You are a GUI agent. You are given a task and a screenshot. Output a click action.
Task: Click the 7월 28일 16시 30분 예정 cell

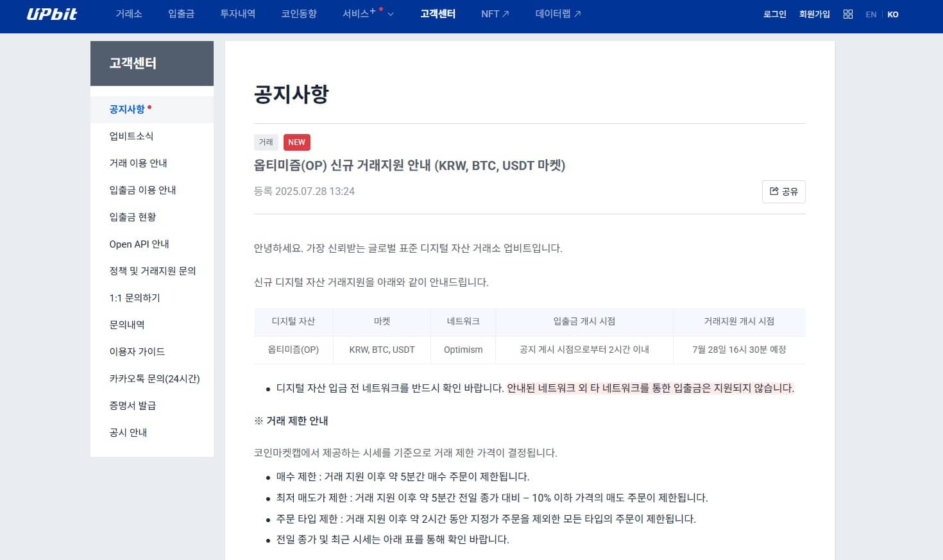pyautogui.click(x=739, y=350)
